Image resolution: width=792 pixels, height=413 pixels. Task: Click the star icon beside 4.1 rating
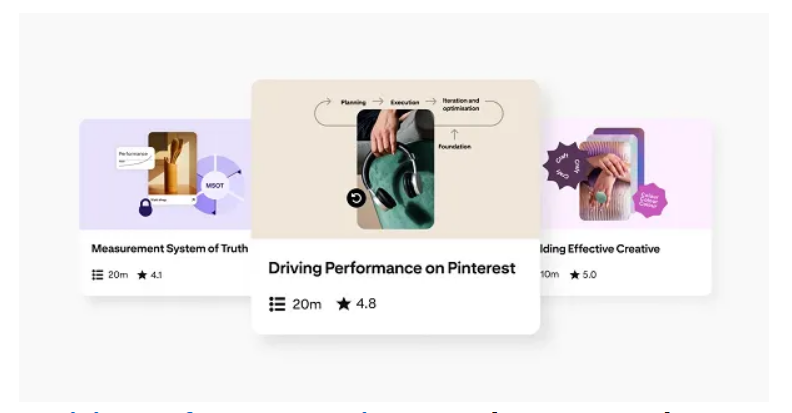(x=142, y=275)
